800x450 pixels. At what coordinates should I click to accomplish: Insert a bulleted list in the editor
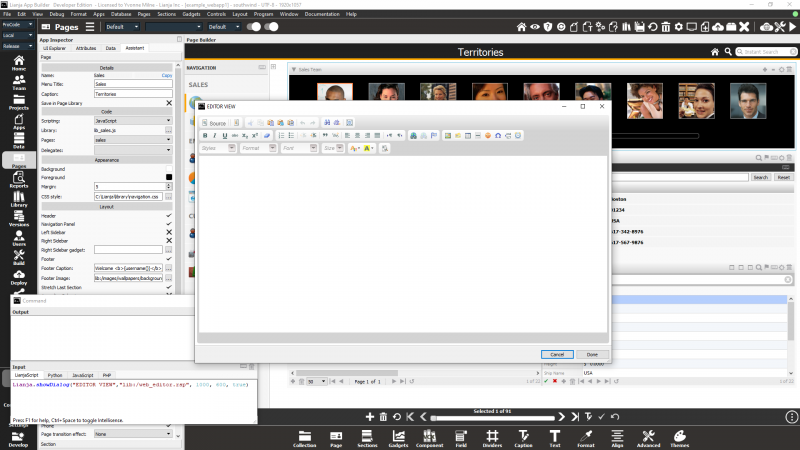(291, 136)
